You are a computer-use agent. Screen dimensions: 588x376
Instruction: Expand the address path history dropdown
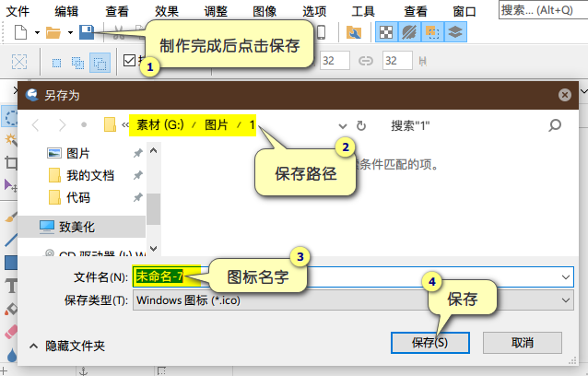[343, 125]
